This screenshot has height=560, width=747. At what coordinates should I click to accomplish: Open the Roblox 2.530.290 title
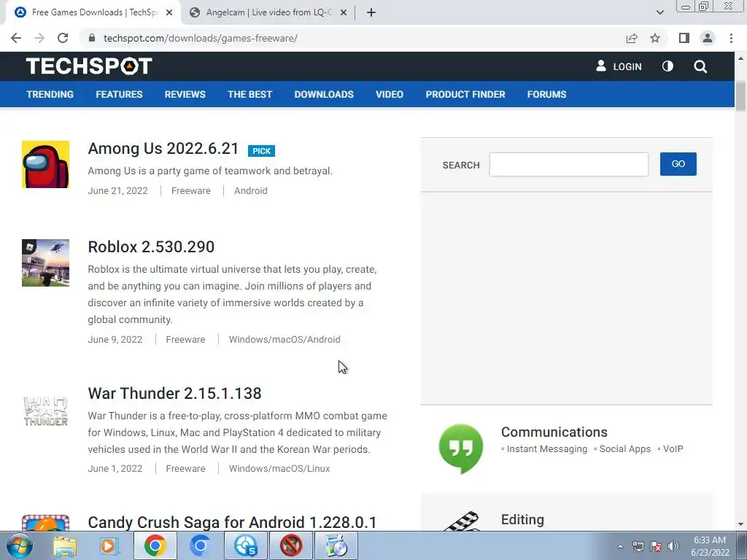tap(151, 246)
